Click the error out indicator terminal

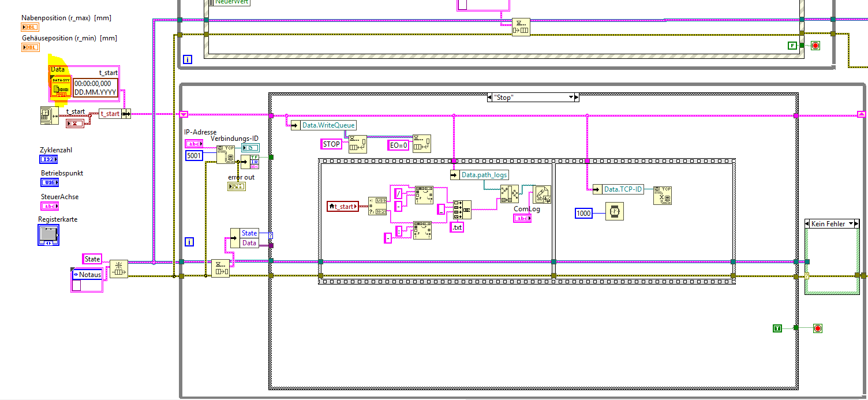tap(237, 186)
